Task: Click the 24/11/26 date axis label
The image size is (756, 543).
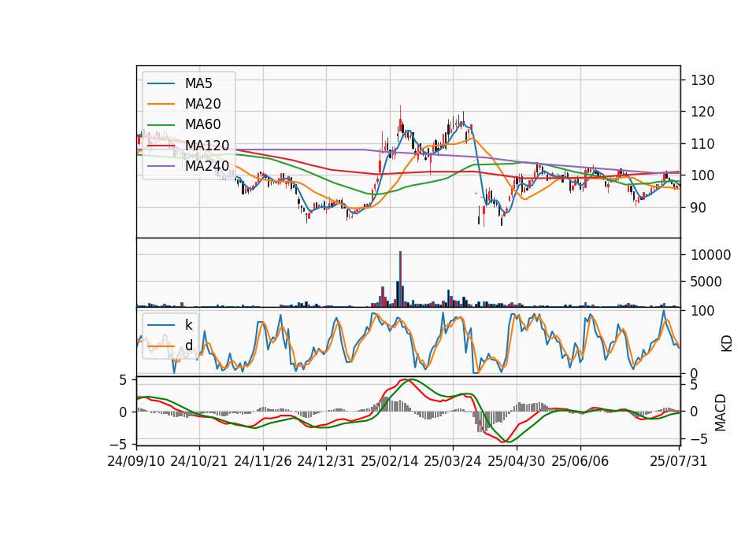Action: tap(263, 461)
